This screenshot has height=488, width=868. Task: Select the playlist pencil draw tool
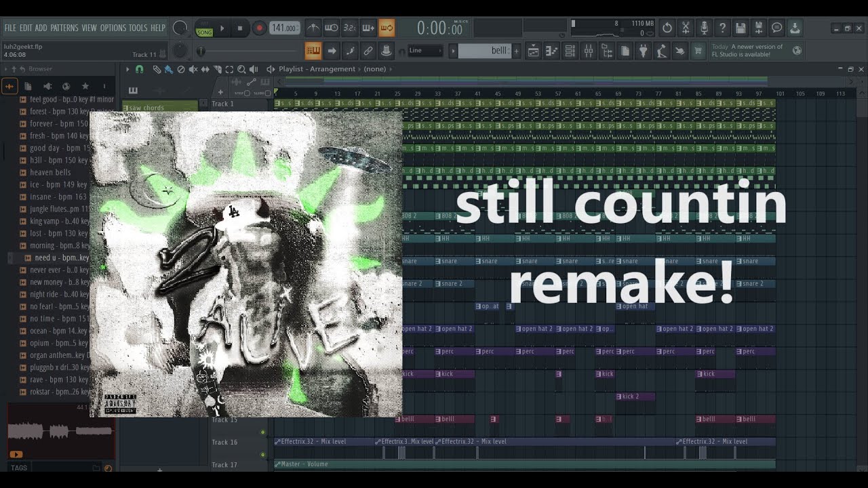(157, 69)
